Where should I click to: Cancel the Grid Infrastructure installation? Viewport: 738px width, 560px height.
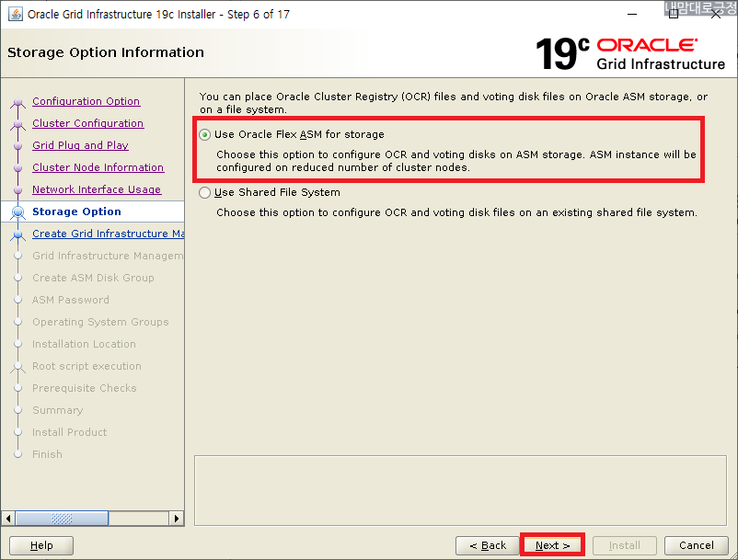point(696,545)
